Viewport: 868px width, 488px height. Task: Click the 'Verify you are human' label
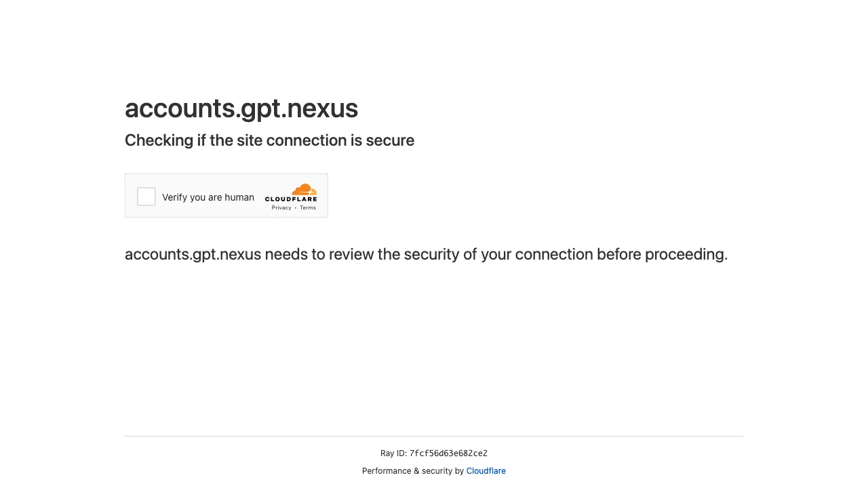208,197
